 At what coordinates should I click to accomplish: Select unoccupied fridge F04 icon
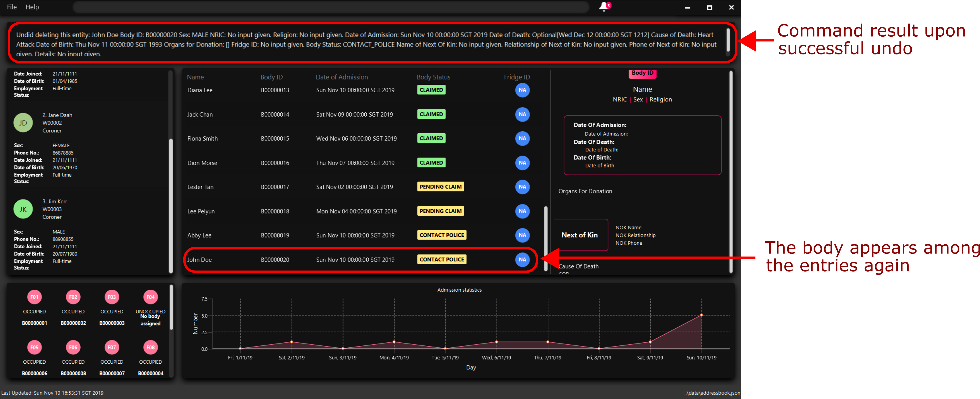(151, 297)
